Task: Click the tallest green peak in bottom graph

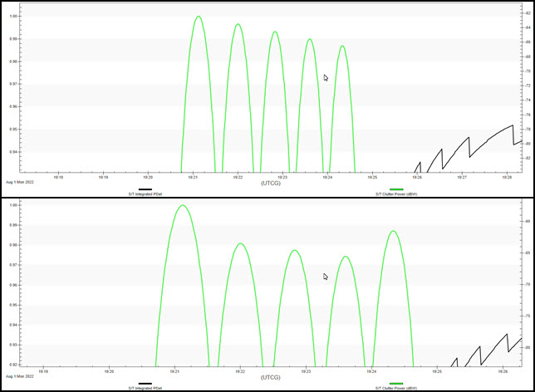Action: coord(182,205)
